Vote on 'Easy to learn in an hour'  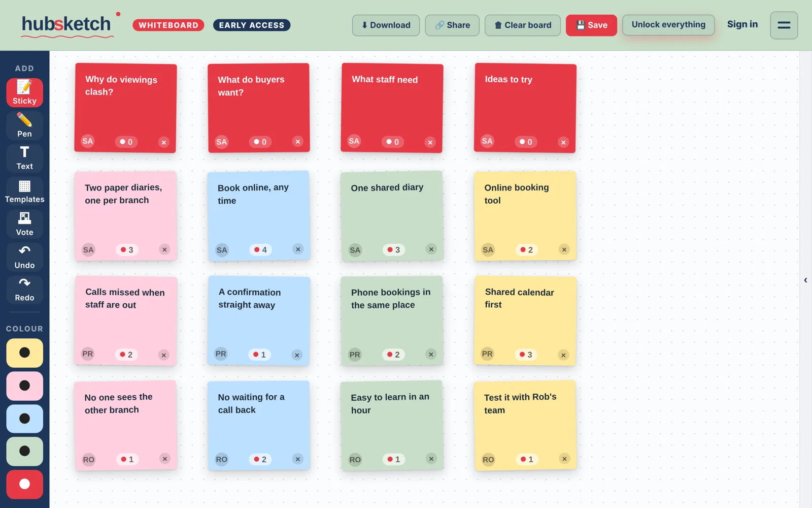pyautogui.click(x=393, y=459)
